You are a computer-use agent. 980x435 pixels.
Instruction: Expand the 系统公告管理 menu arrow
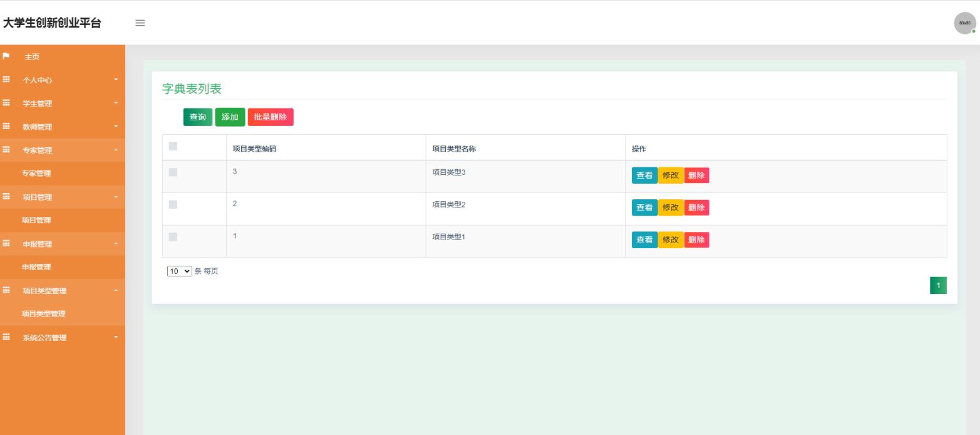point(116,337)
